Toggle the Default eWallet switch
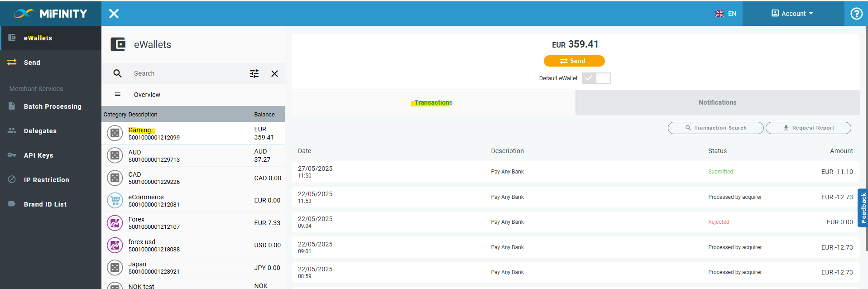Image resolution: width=868 pixels, height=289 pixels. [x=597, y=78]
